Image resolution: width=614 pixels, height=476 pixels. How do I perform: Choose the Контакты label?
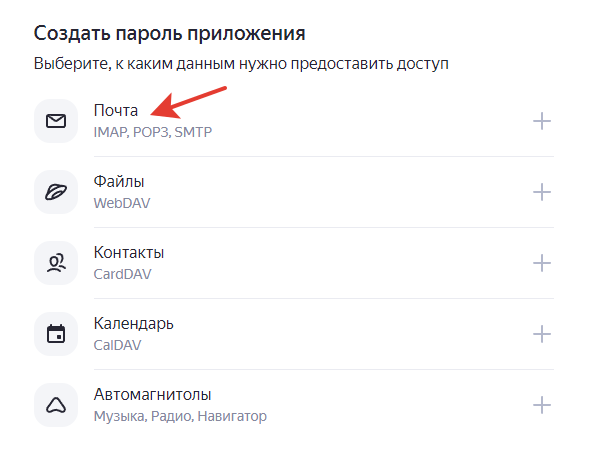pos(129,252)
